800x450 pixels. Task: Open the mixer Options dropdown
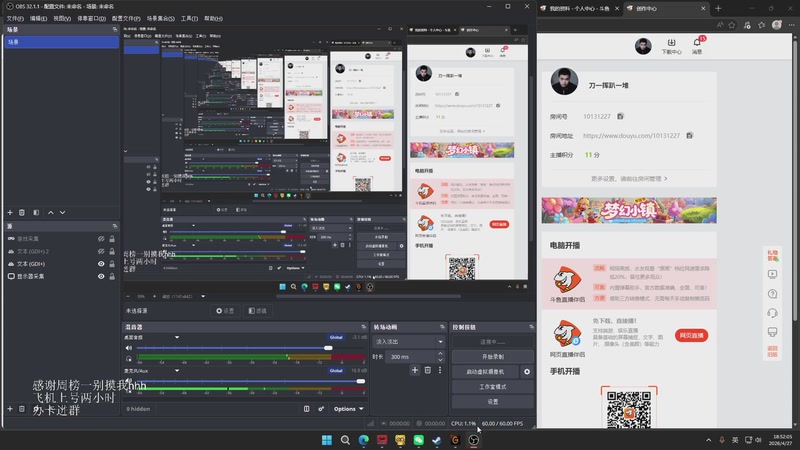coord(348,409)
